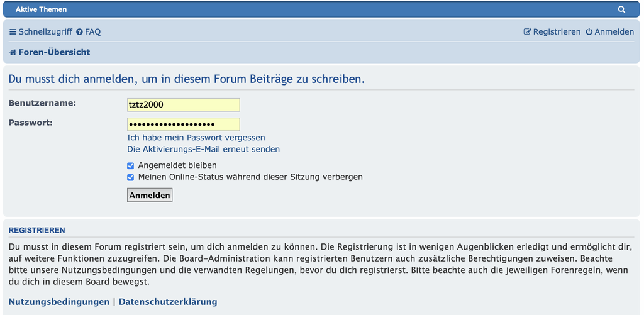Click Die Aktivierungs-E-Mail erneut senden link

tap(203, 149)
